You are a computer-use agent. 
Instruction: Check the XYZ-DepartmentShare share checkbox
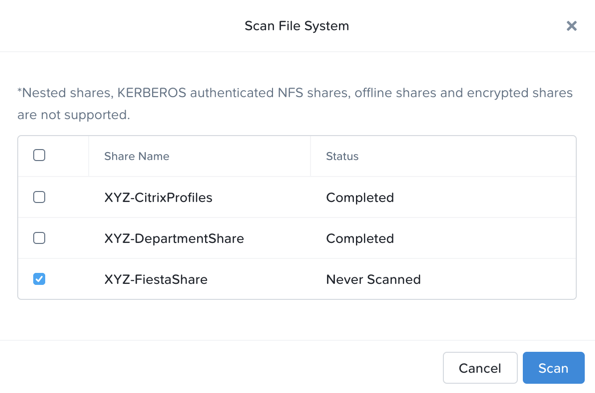click(x=39, y=238)
